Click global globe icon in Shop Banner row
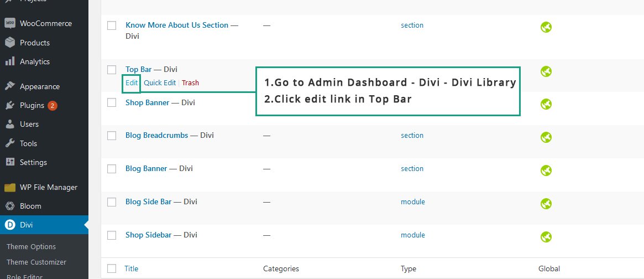 [x=546, y=104]
